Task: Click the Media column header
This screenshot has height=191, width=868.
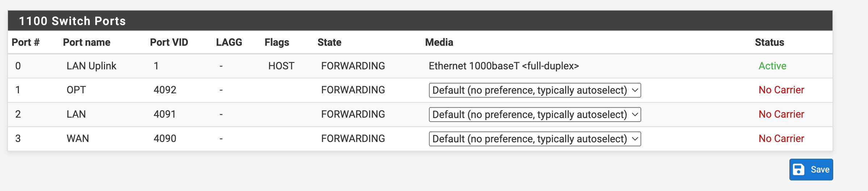Action: coord(439,42)
